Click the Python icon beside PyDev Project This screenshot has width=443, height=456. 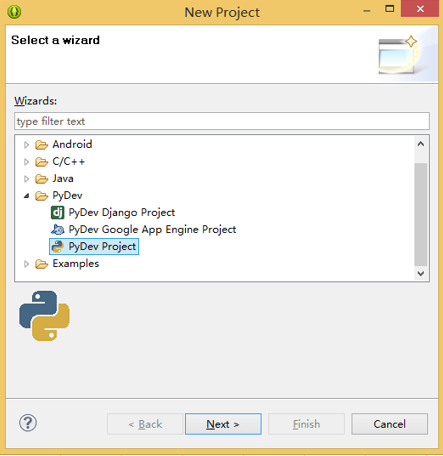point(58,247)
